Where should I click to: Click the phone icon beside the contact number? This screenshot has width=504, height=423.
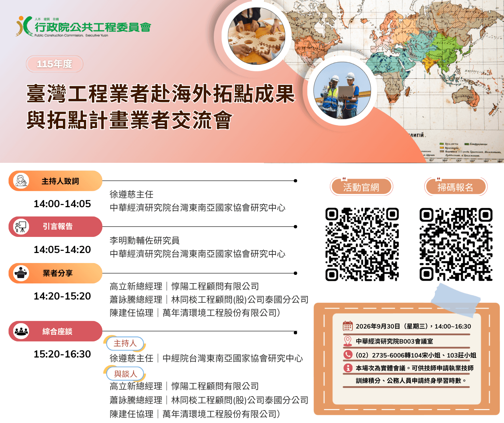coord(348,355)
